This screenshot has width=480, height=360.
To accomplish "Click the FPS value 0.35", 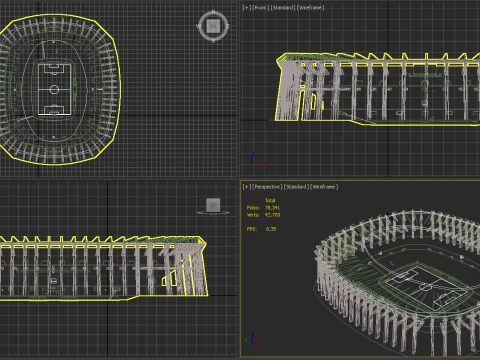I will [271, 229].
